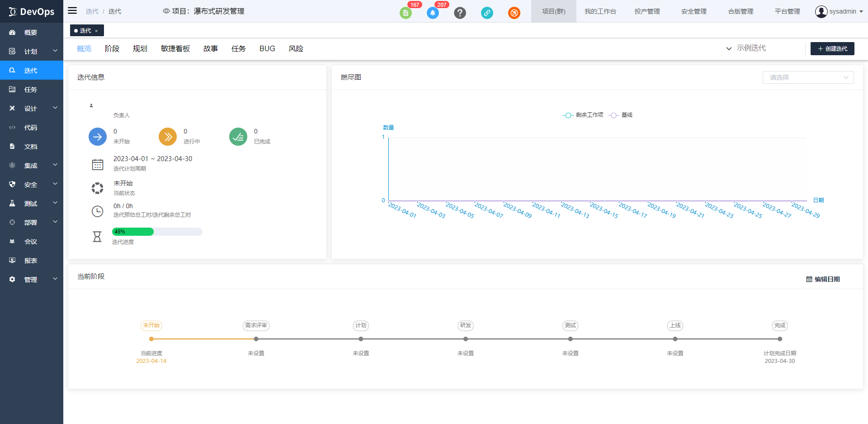This screenshot has height=424, width=868.
Task: Switch to the 敏捷看板 tab
Action: pyautogui.click(x=175, y=49)
